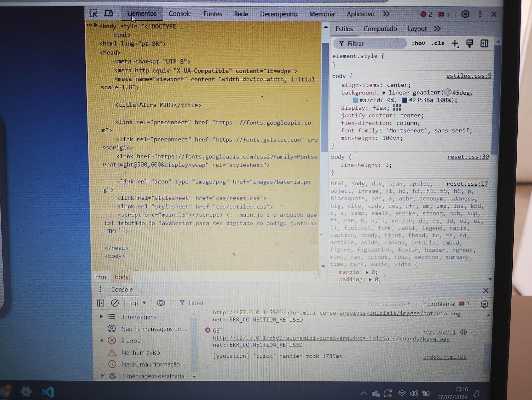
Task: Follow the sounds/keyq.wav error URL link
Action: (x=331, y=339)
